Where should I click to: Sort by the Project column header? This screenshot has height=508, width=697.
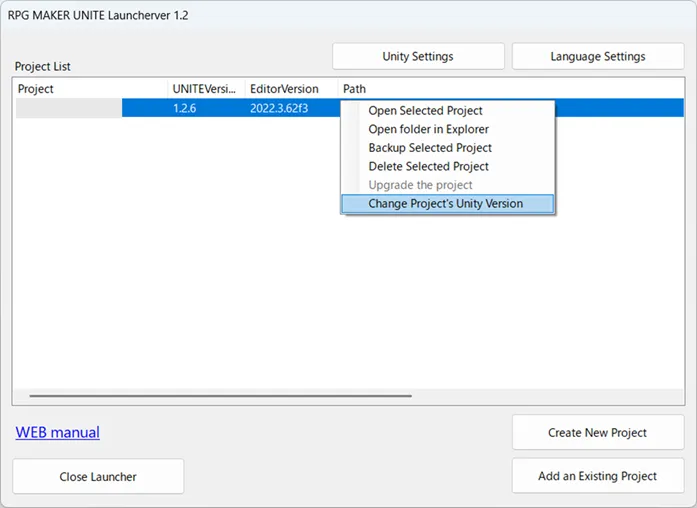[x=90, y=89]
